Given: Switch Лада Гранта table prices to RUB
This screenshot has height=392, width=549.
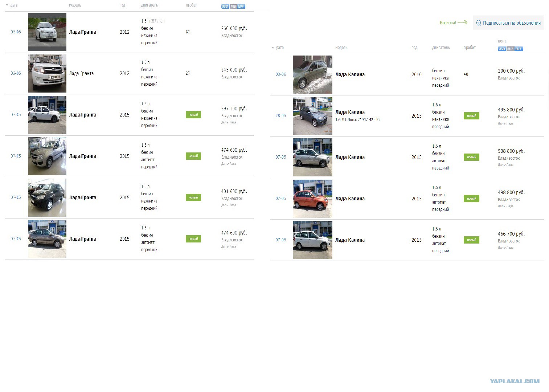Looking at the screenshot, I should (233, 7).
